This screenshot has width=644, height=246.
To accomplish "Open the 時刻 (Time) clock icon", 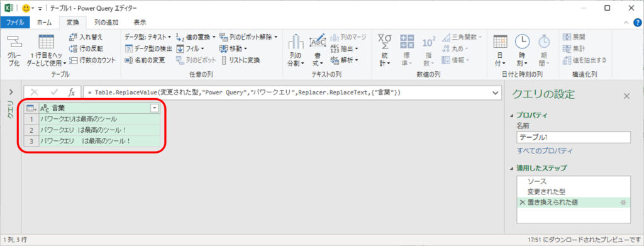I will point(522,41).
